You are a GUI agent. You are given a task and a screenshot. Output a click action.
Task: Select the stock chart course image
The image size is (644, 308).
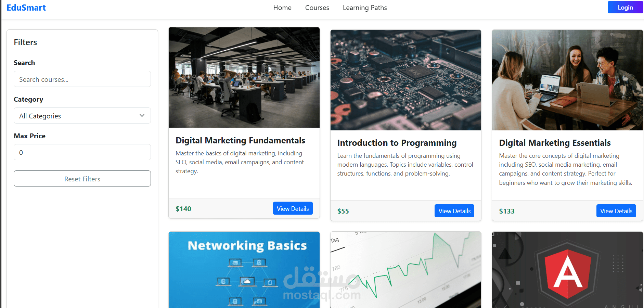pyautogui.click(x=406, y=270)
